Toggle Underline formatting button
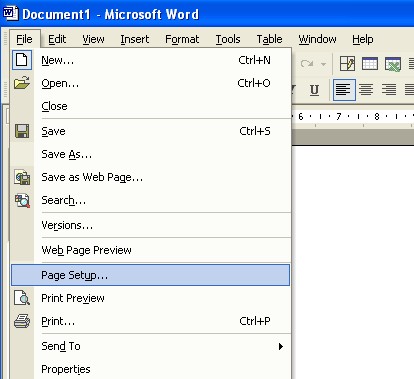 [314, 90]
